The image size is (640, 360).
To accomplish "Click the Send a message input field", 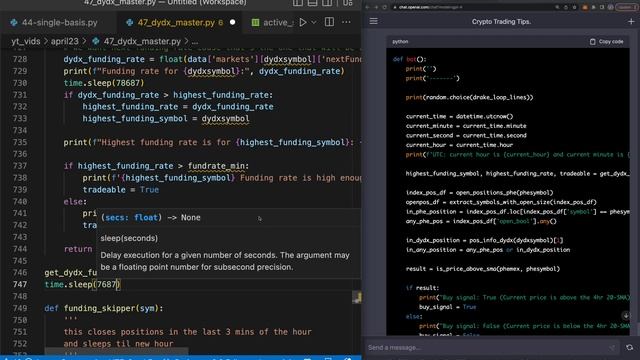I will [x=490, y=347].
